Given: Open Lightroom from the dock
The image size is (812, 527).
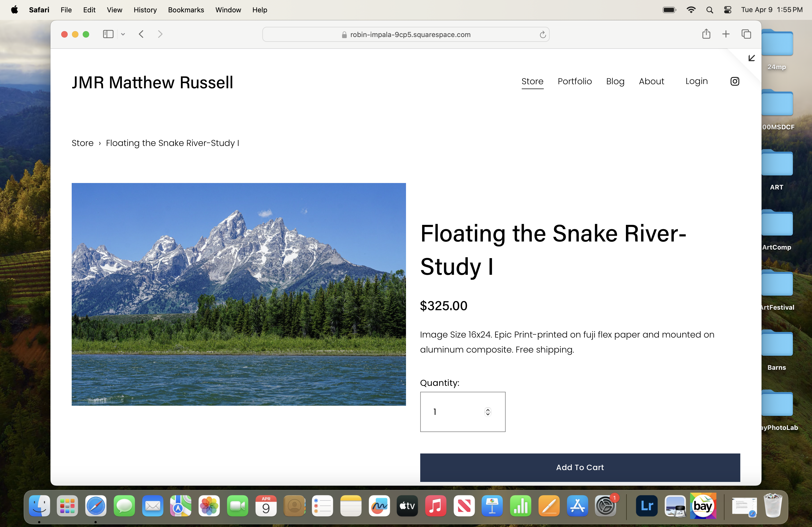Looking at the screenshot, I should [647, 506].
